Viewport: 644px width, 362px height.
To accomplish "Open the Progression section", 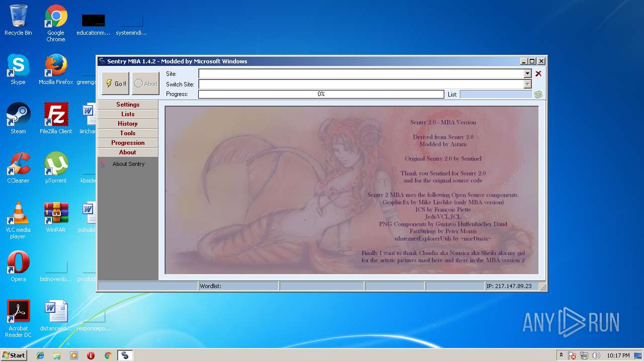I will point(128,143).
